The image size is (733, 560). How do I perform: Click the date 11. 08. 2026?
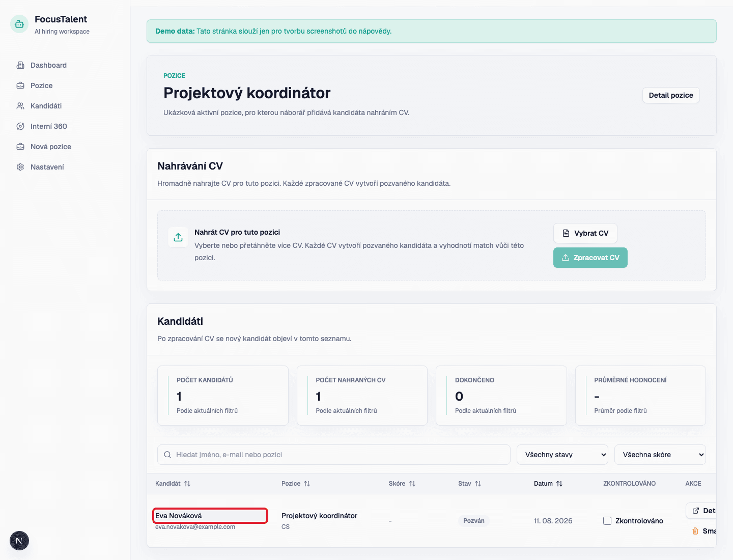553,521
